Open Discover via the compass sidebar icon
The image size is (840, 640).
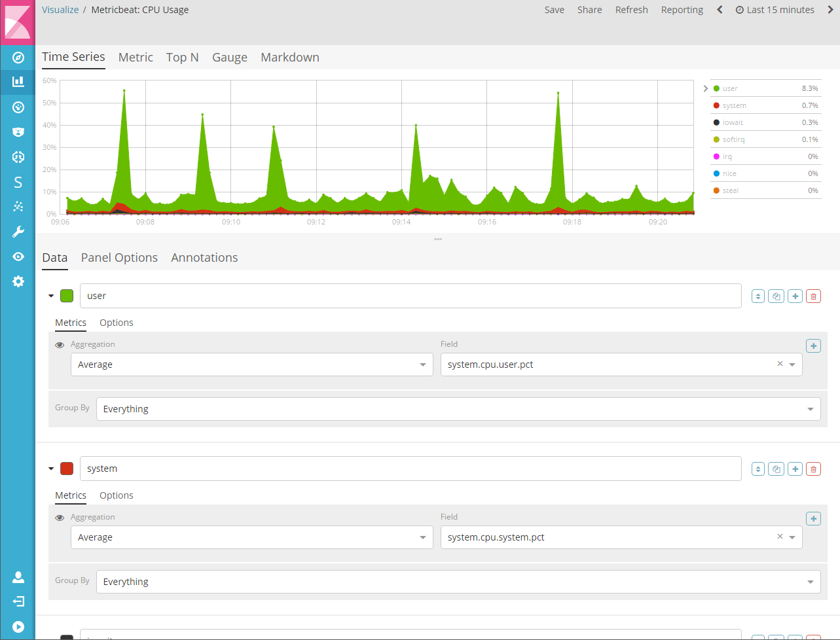[18, 58]
